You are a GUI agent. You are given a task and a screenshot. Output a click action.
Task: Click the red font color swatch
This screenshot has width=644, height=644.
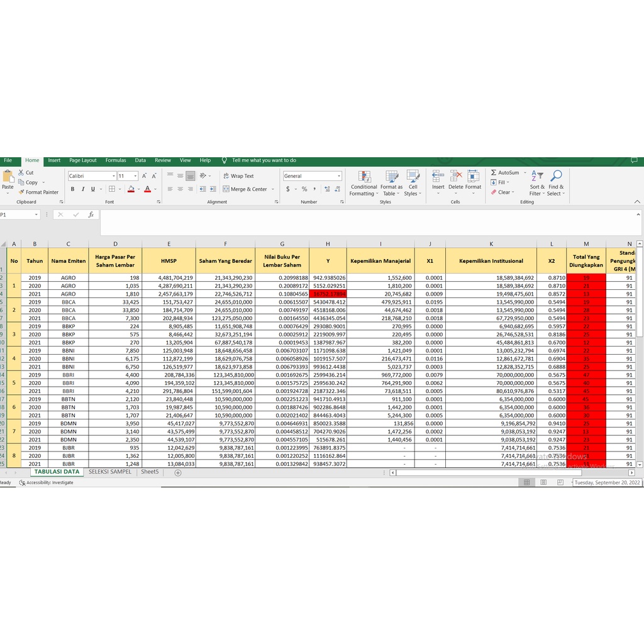click(147, 189)
